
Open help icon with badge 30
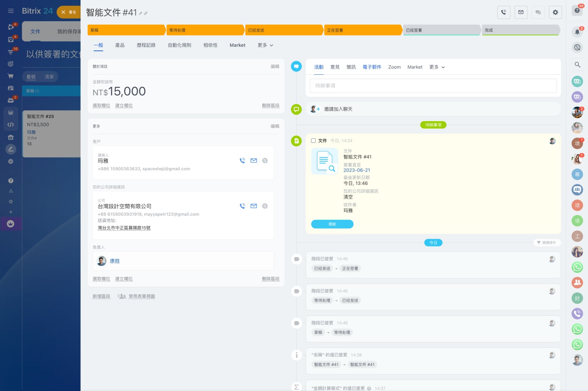(577, 11)
